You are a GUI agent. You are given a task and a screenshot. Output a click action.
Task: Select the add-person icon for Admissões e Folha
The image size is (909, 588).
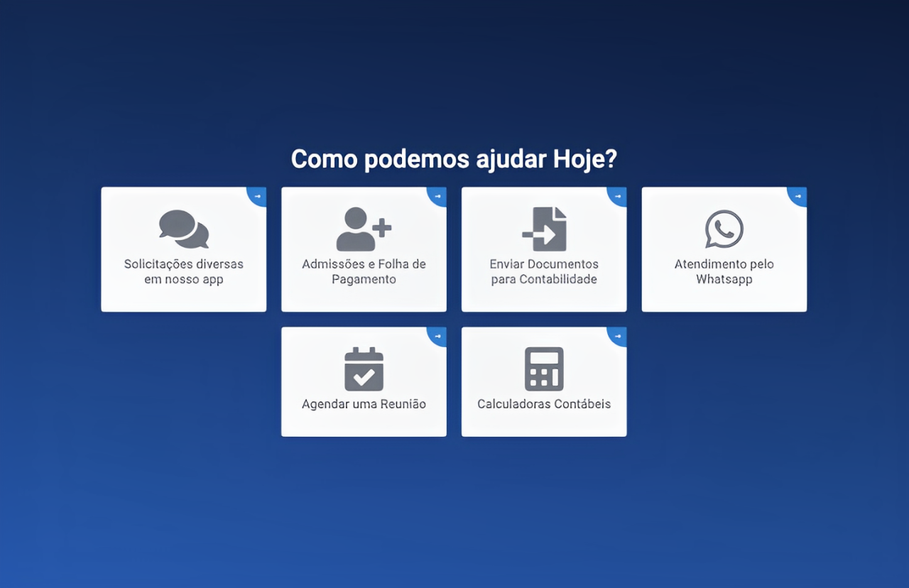pyautogui.click(x=363, y=229)
